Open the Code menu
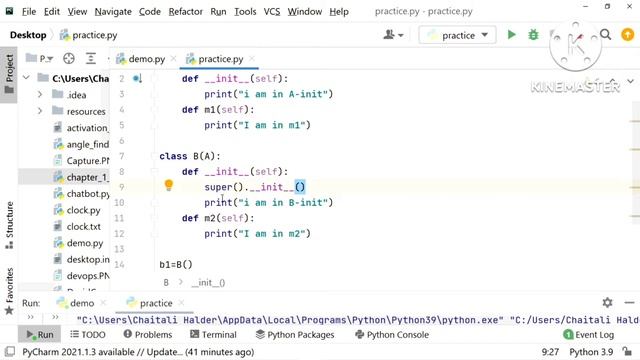 150,11
